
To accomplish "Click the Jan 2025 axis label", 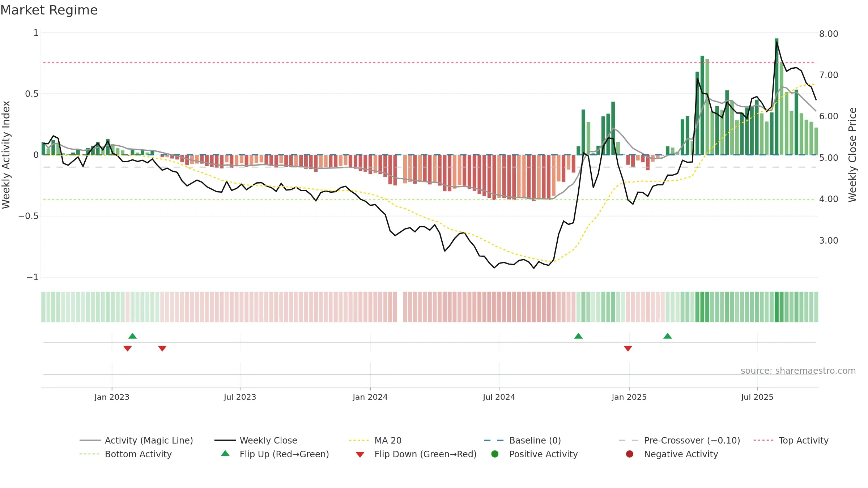I will point(629,397).
